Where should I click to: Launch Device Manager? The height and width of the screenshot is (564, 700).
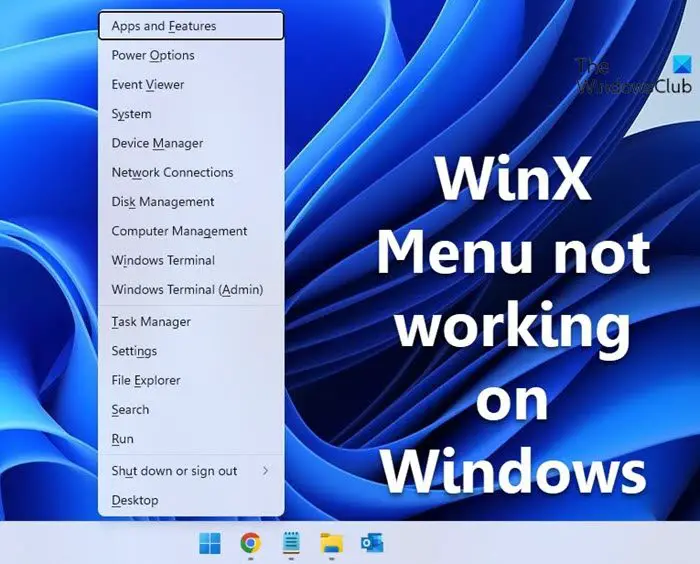coord(191,143)
